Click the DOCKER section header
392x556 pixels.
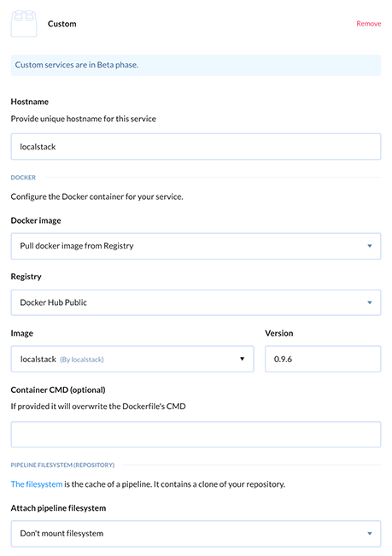[23, 178]
